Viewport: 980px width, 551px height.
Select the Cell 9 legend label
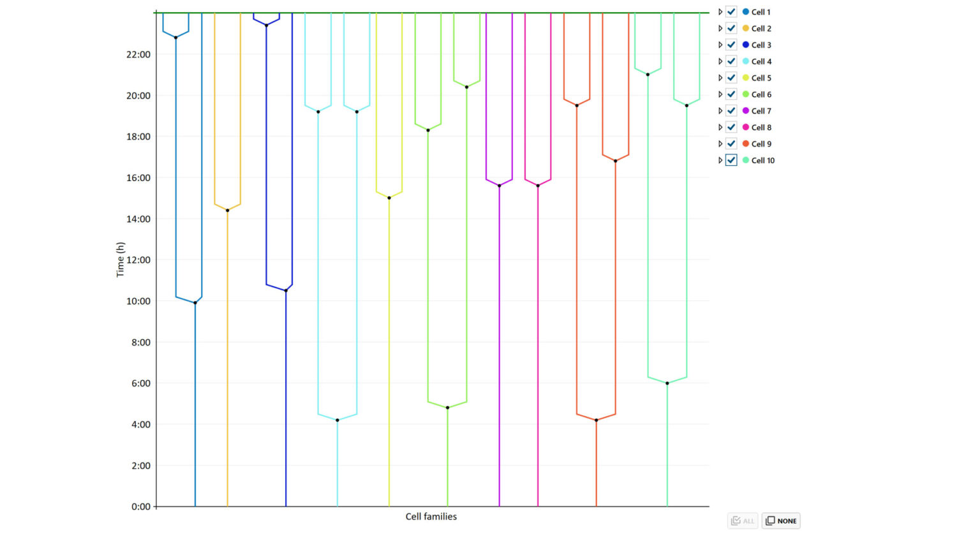pyautogui.click(x=761, y=144)
